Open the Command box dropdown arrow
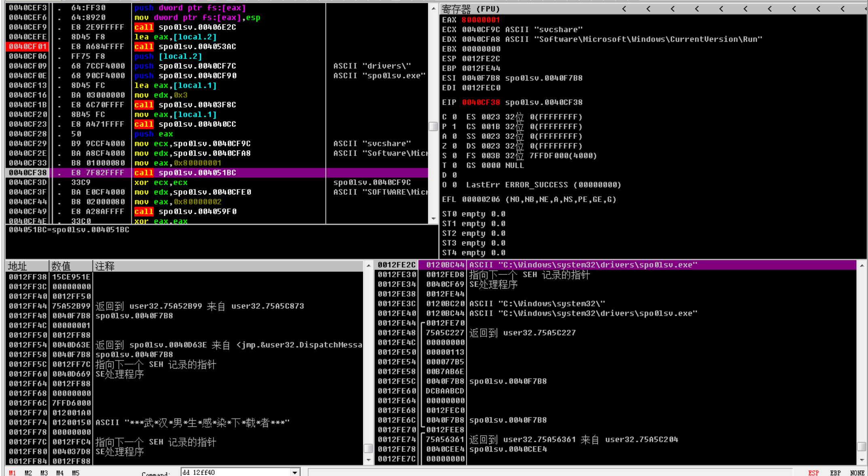Viewport: 868px width, 476px height. [295, 472]
